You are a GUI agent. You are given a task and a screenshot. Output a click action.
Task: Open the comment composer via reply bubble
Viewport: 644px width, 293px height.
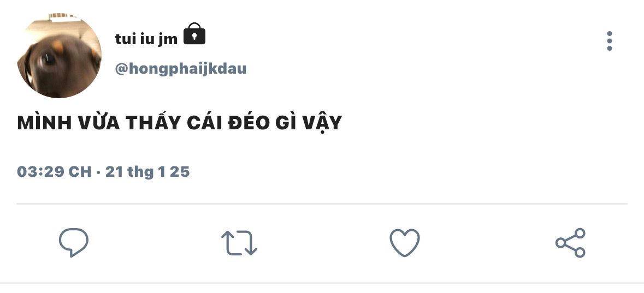pyautogui.click(x=74, y=242)
